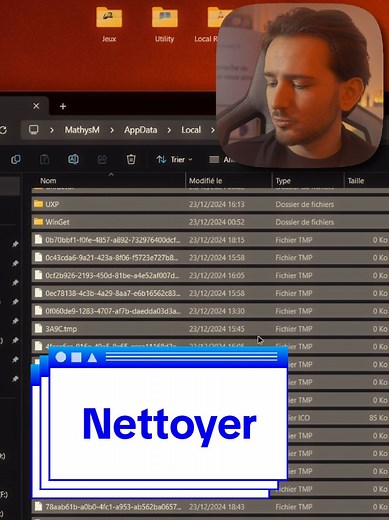Select the WinGet folder row
389x520 pixels.
pos(210,222)
